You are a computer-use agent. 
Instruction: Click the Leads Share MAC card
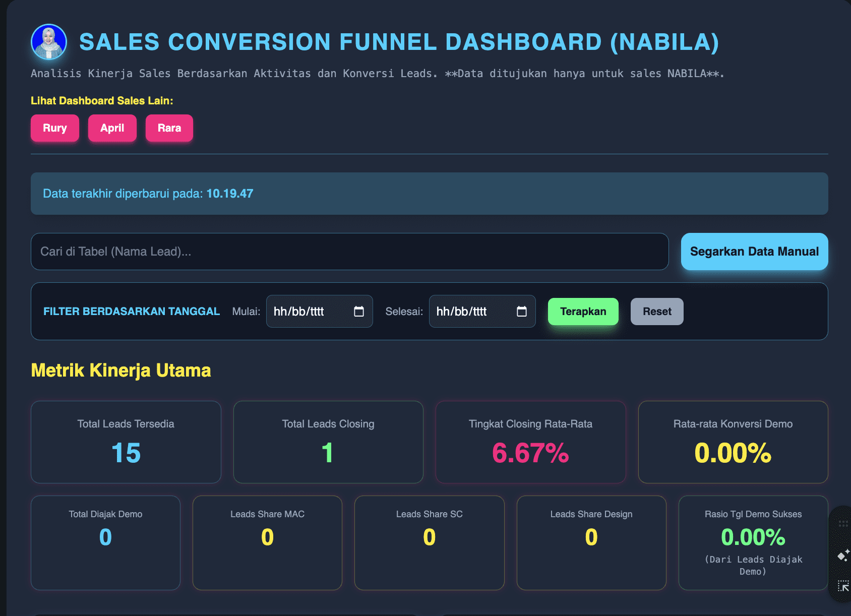click(267, 542)
